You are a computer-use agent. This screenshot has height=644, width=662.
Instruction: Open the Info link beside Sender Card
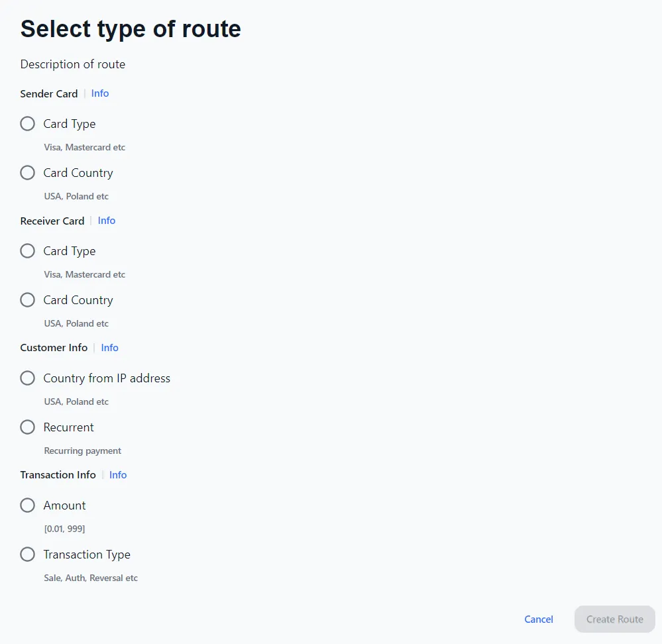point(100,93)
